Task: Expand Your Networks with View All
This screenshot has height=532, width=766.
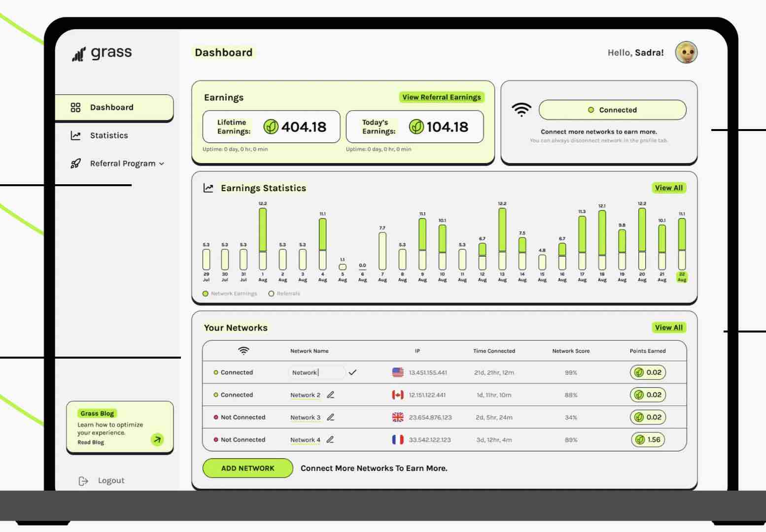Action: pyautogui.click(x=668, y=328)
